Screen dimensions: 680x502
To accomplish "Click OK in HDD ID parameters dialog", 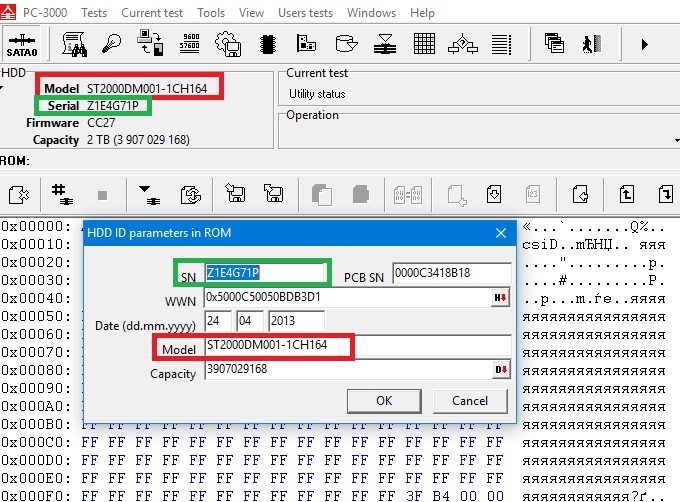I will tap(384, 401).
